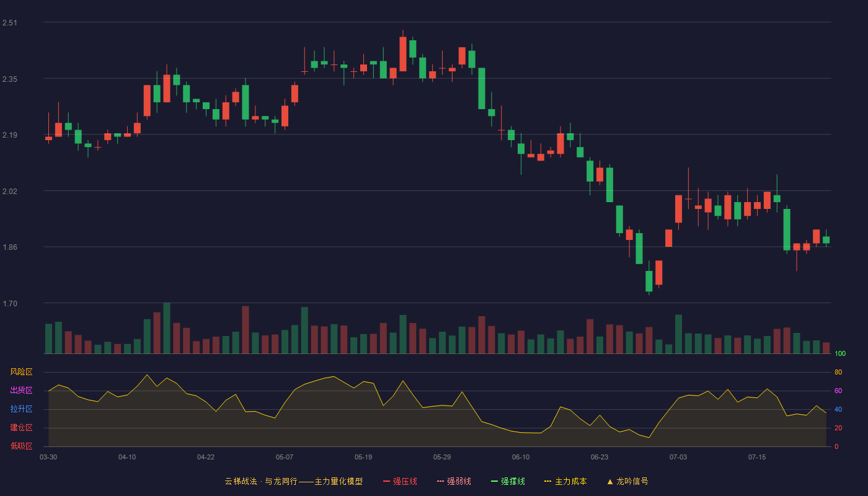
Task: Click the 1.86 price axis label
Action: tap(10, 247)
